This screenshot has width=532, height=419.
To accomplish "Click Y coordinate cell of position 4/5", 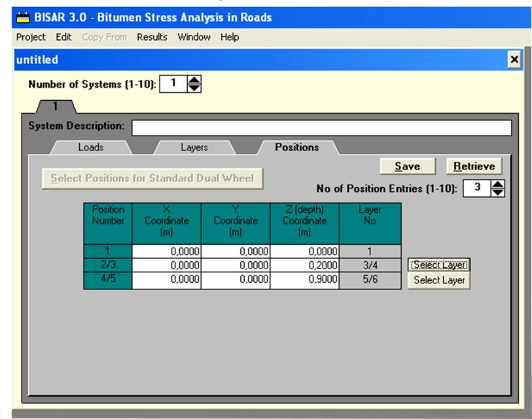I will click(236, 280).
